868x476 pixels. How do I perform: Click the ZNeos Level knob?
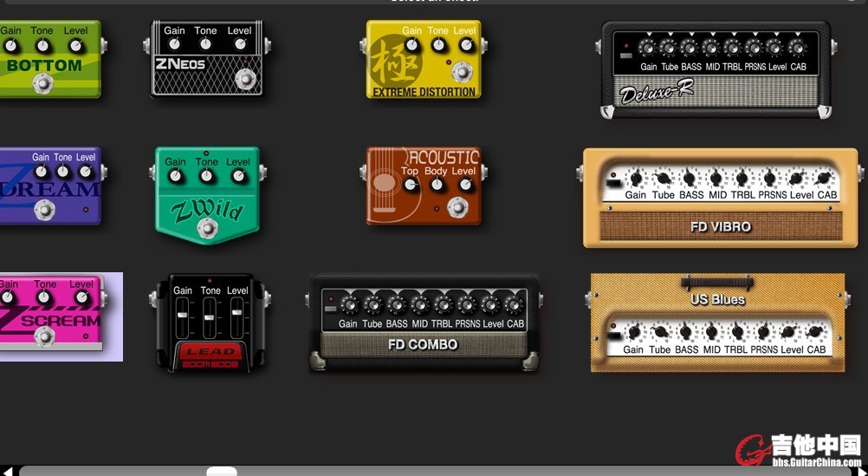[x=240, y=43]
